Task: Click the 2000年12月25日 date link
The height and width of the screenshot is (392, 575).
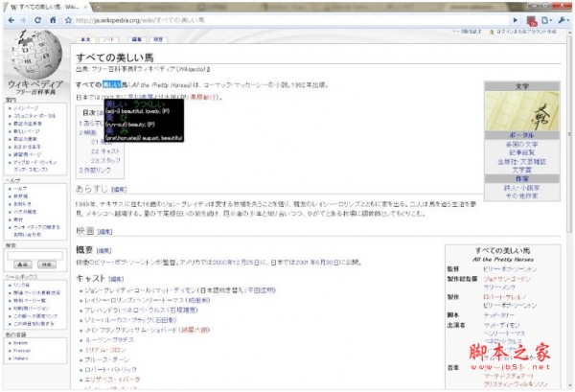Action: [x=236, y=263]
